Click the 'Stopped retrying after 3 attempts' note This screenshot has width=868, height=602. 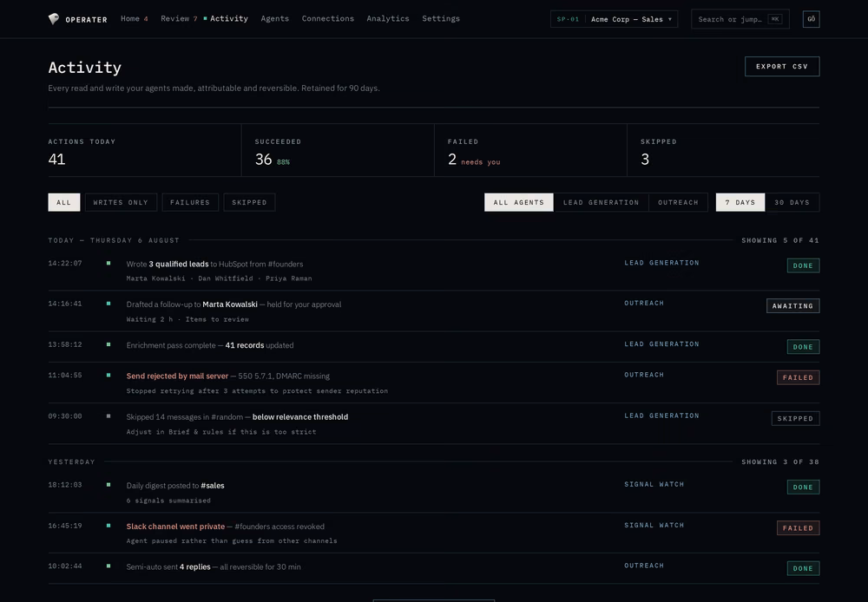257,390
